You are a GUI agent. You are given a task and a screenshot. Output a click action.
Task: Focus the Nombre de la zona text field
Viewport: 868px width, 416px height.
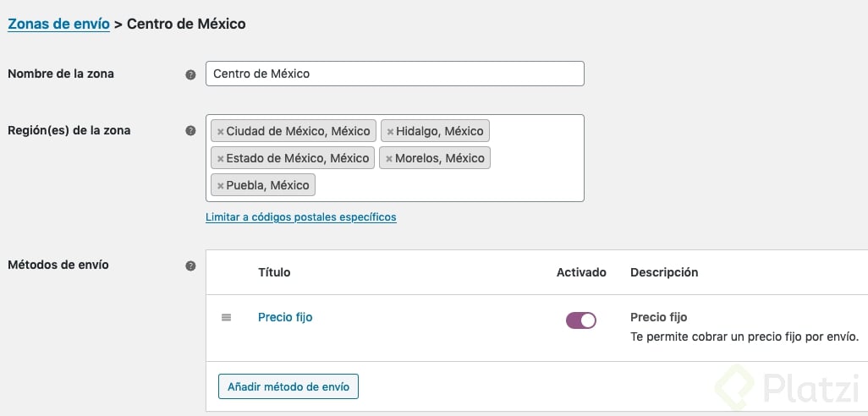click(394, 74)
